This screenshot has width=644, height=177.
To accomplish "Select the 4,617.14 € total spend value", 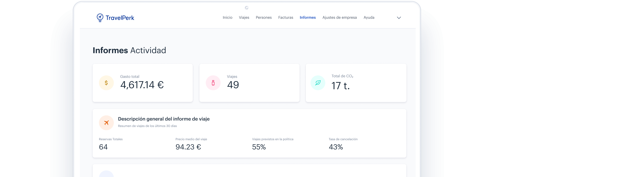I will 142,85.
